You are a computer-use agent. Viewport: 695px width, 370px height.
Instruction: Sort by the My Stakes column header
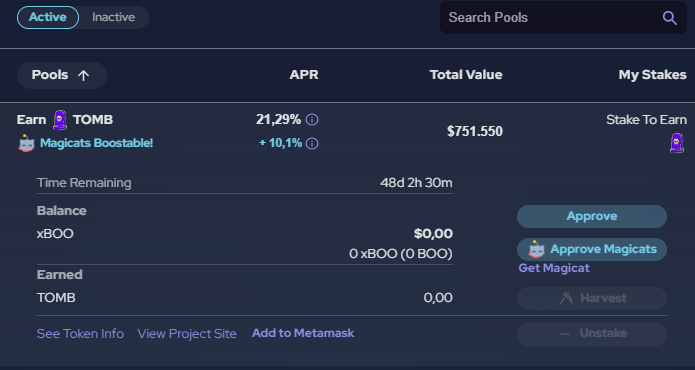coord(652,75)
